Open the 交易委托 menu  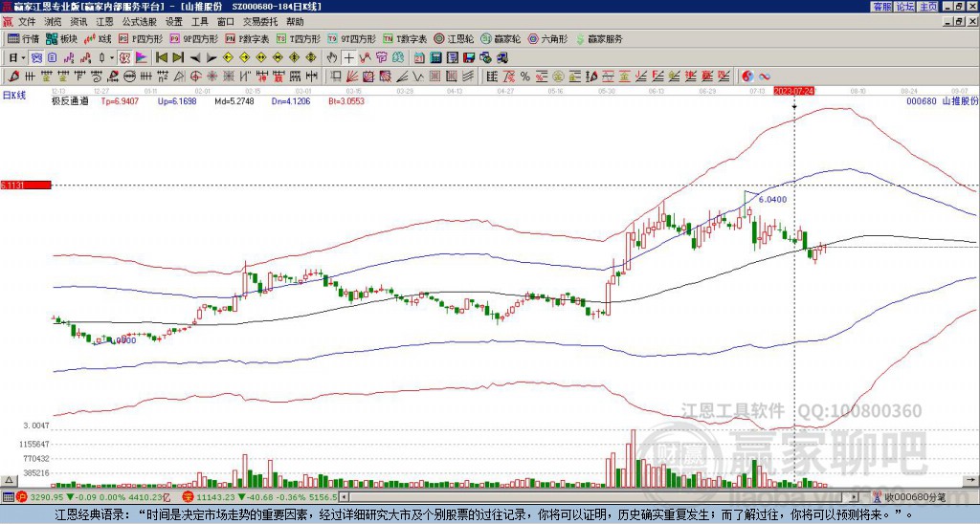[x=260, y=22]
